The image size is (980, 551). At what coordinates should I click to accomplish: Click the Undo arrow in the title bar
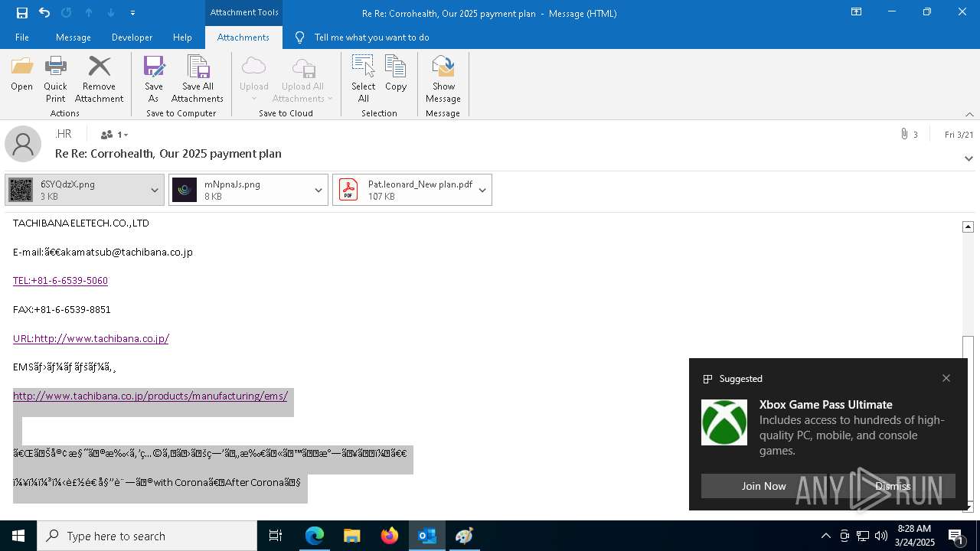[x=44, y=12]
